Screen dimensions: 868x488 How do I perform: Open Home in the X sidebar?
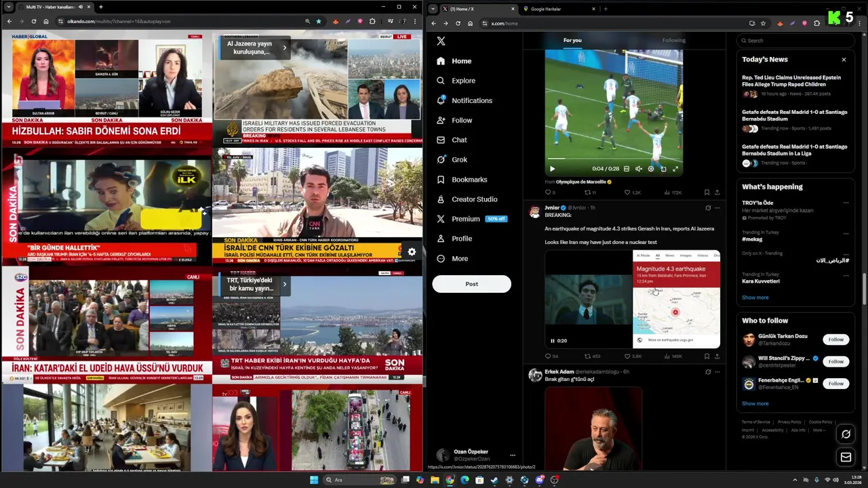point(454,61)
